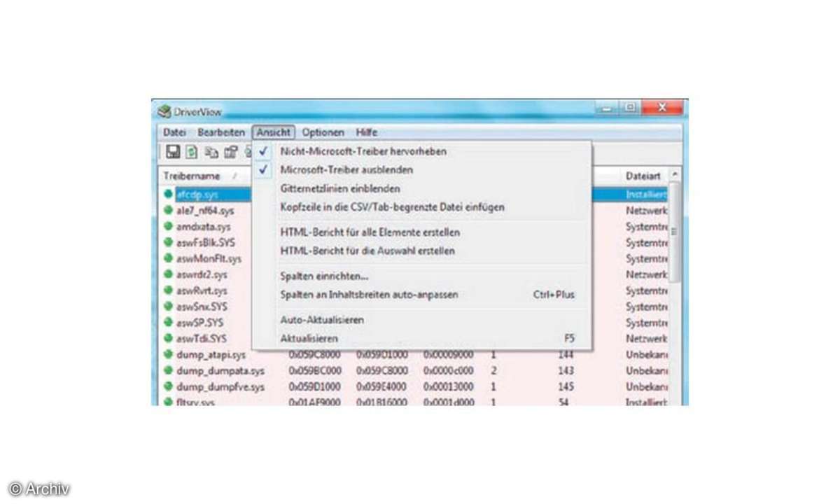Click the Properties toolbar icon
The width and height of the screenshot is (840, 504).
[x=230, y=152]
